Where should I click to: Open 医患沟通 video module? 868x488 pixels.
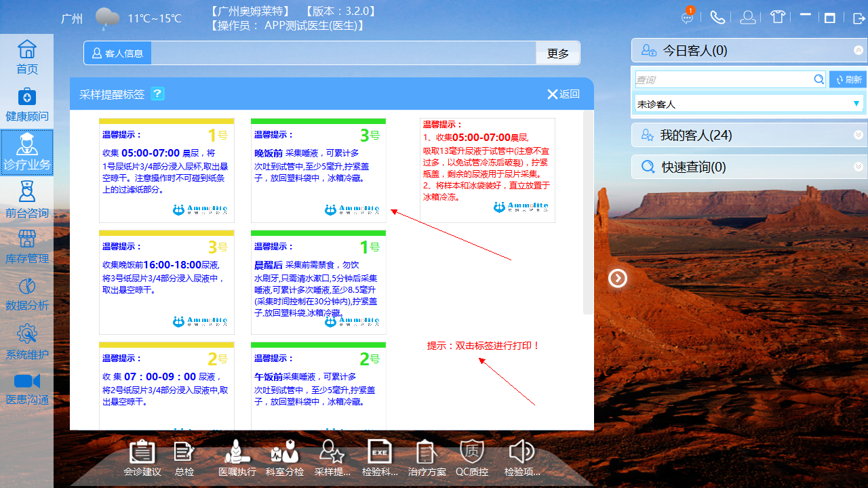[x=27, y=389]
